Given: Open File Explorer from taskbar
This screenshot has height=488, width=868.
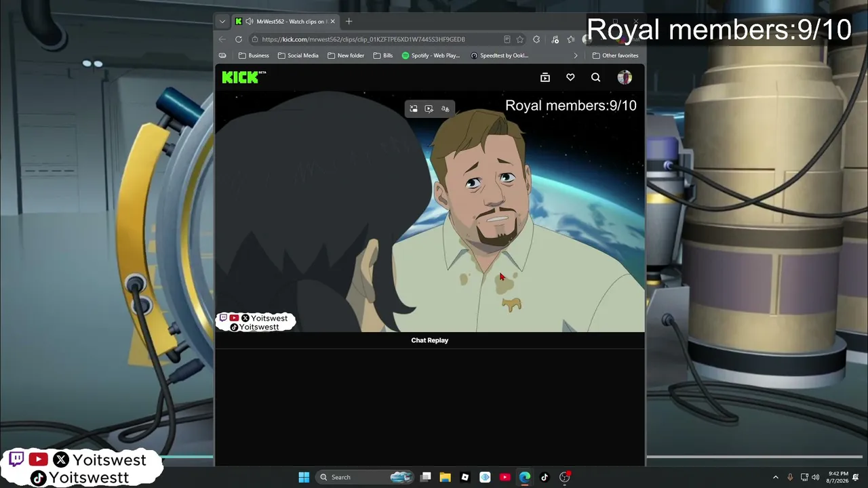Looking at the screenshot, I should pyautogui.click(x=445, y=477).
